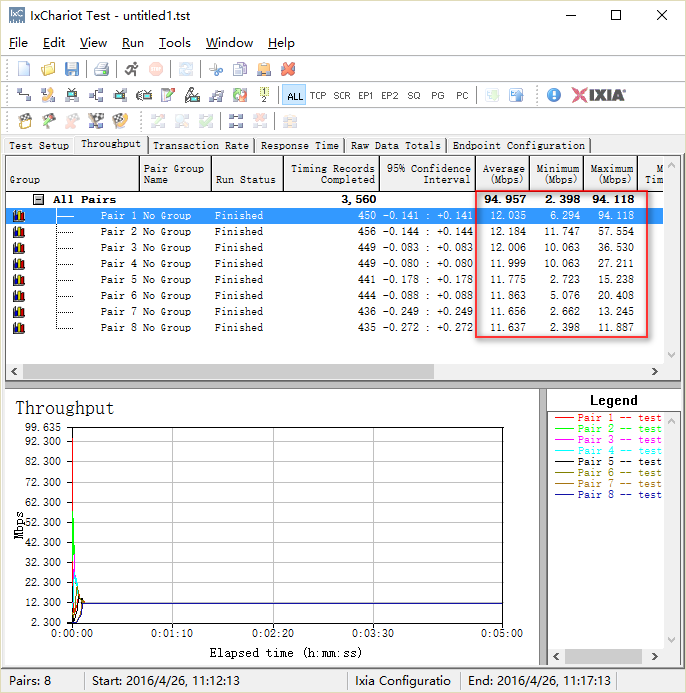Click the Timing Records Completed header
Screen dimensions: 686x693
pos(332,174)
